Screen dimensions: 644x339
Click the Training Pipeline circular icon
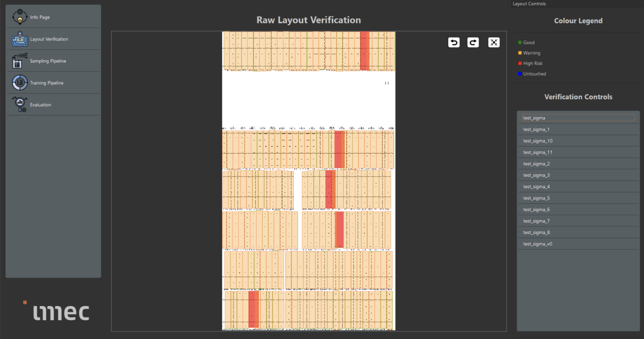[20, 82]
